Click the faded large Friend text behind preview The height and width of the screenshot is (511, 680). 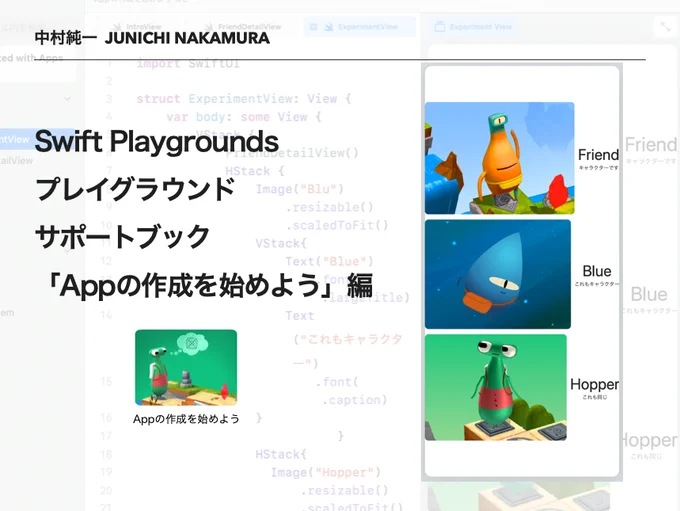click(x=651, y=145)
